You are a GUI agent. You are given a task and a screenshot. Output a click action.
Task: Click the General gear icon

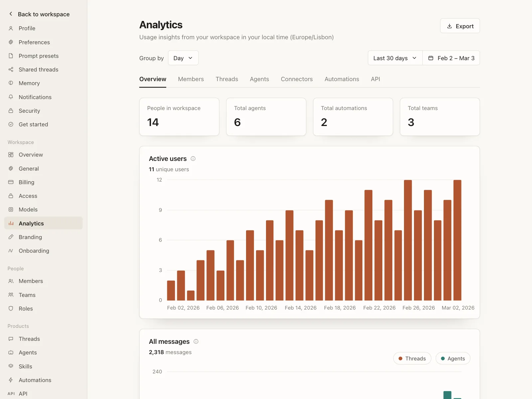(11, 169)
